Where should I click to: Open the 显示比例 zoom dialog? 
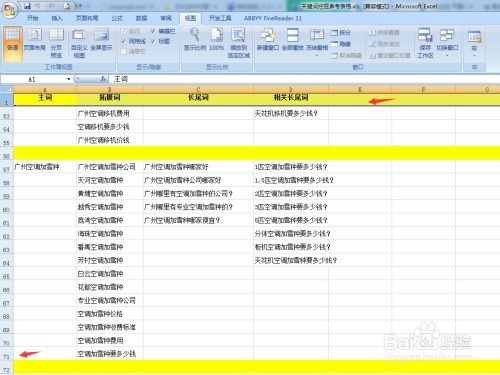tap(195, 40)
